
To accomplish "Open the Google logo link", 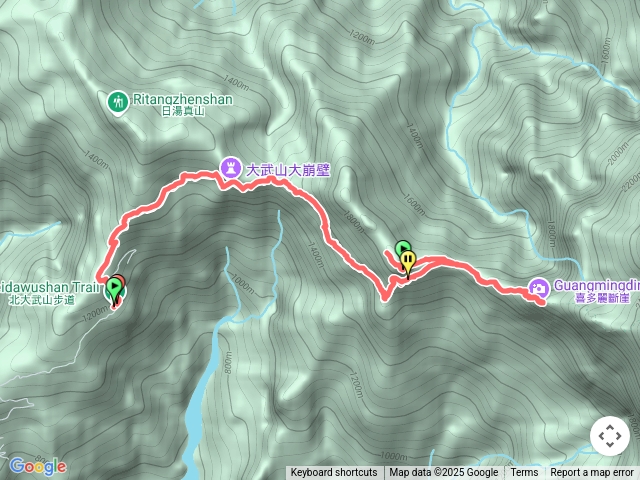I will [x=38, y=466].
